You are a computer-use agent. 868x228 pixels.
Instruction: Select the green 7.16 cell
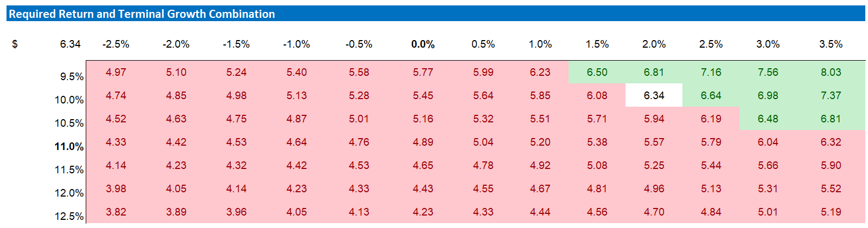tap(711, 72)
